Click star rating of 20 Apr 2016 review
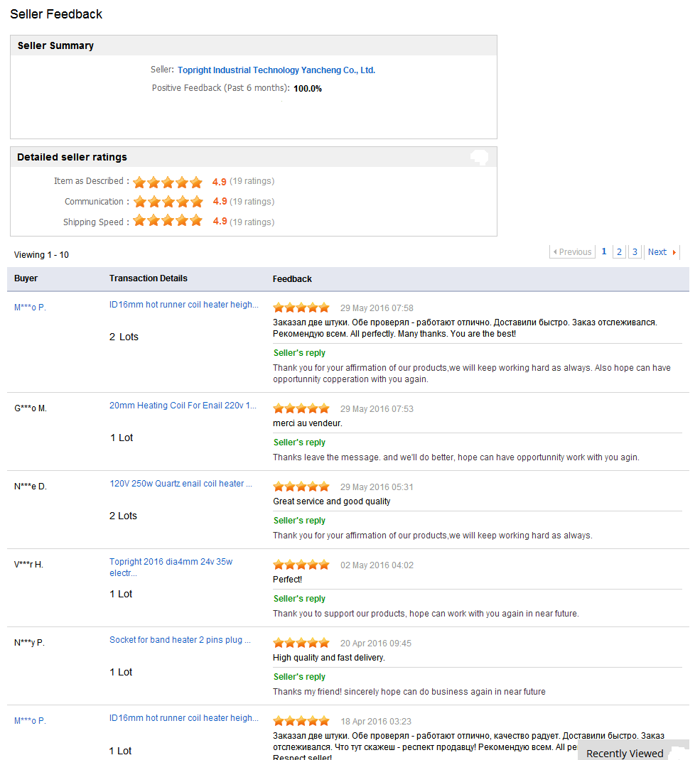 pyautogui.click(x=301, y=643)
